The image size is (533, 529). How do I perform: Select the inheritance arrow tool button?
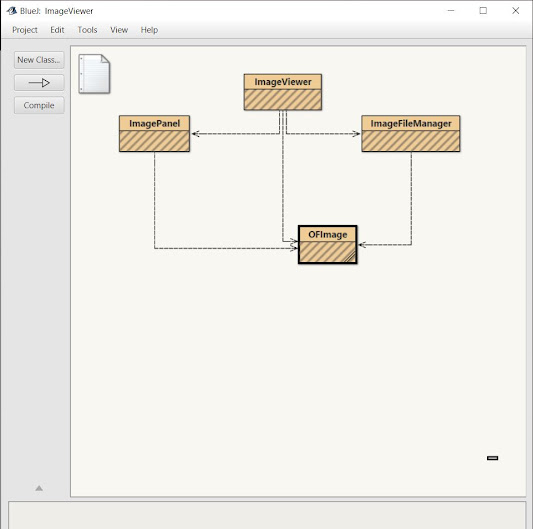click(x=39, y=83)
